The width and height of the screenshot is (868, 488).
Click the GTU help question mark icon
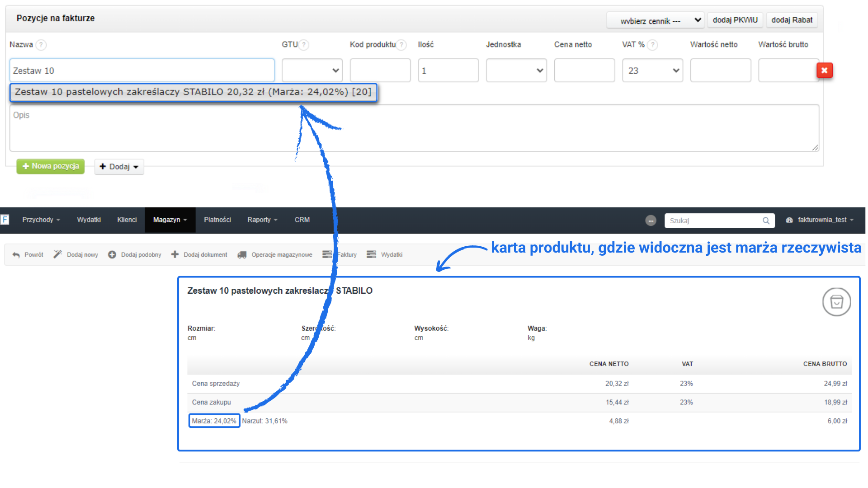(x=304, y=45)
